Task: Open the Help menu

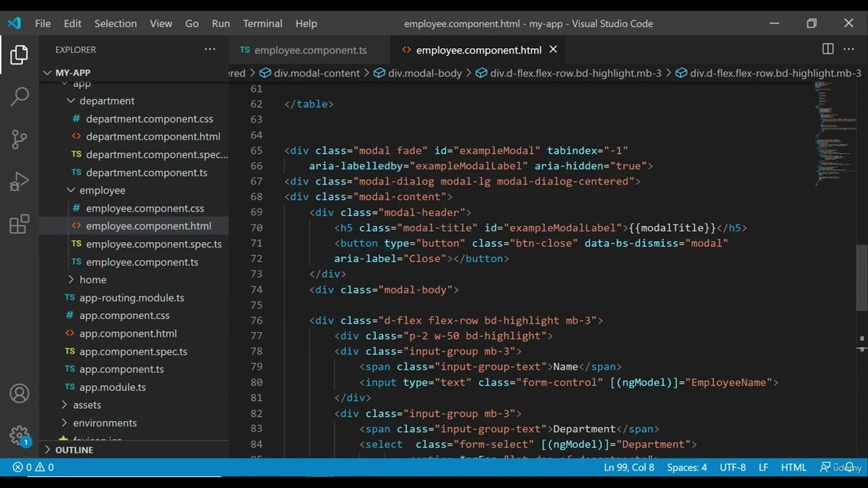Action: coord(306,23)
